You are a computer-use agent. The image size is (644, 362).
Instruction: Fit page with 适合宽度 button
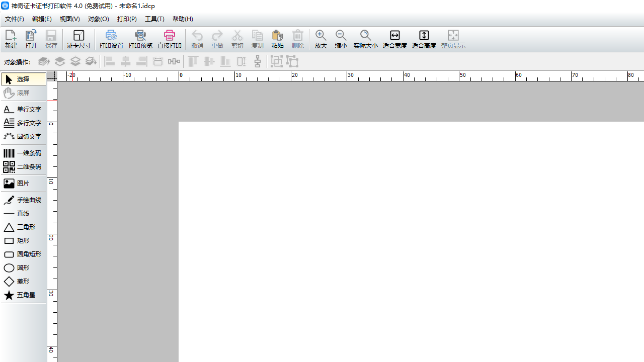[x=395, y=39]
